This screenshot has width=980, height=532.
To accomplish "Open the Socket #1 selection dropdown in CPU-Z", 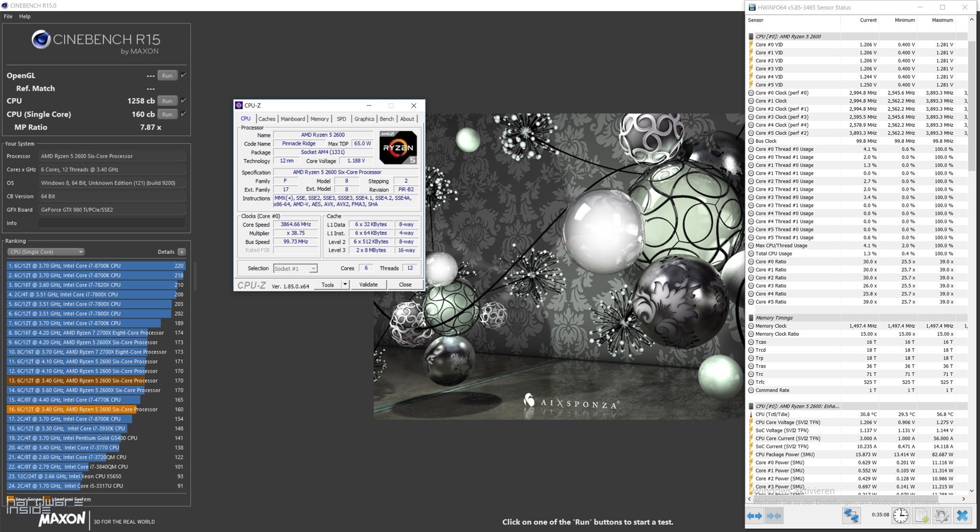I will pyautogui.click(x=295, y=269).
